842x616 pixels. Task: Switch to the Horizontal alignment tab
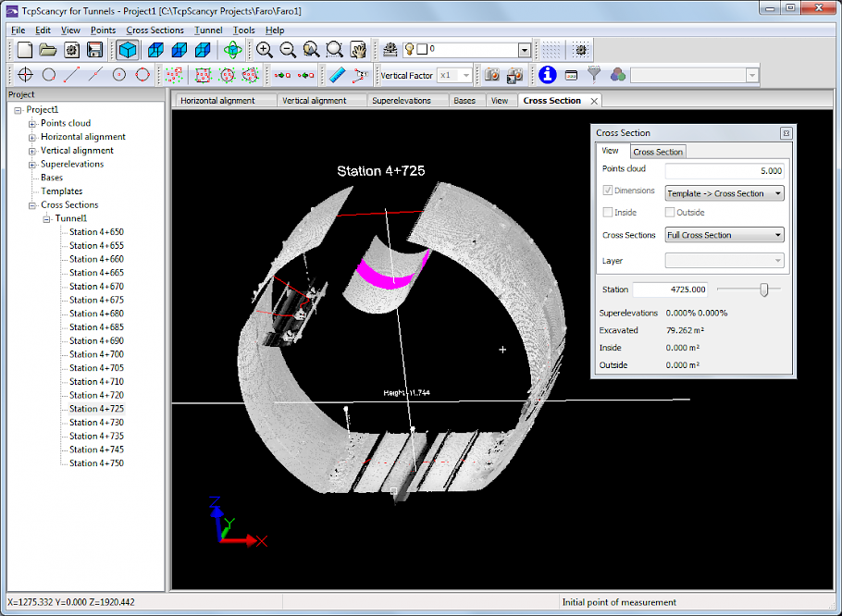pos(219,101)
